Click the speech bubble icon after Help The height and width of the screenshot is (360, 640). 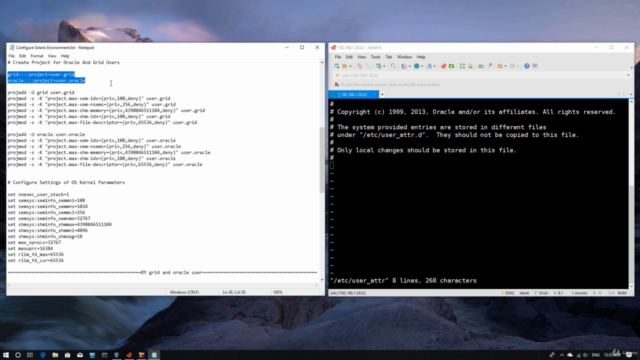point(535,66)
